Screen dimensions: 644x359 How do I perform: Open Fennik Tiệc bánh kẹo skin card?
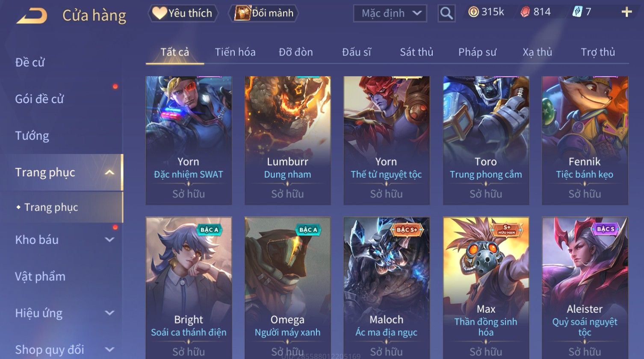[x=585, y=140]
